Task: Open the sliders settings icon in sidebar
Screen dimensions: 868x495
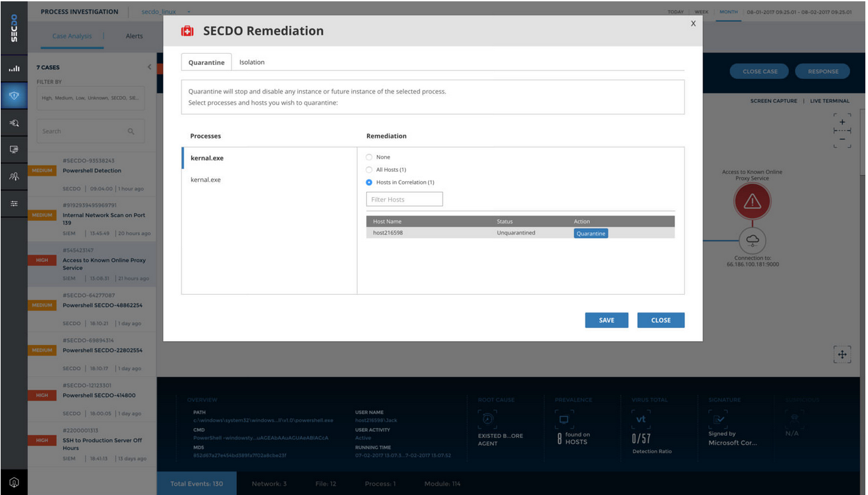Action: pyautogui.click(x=14, y=204)
